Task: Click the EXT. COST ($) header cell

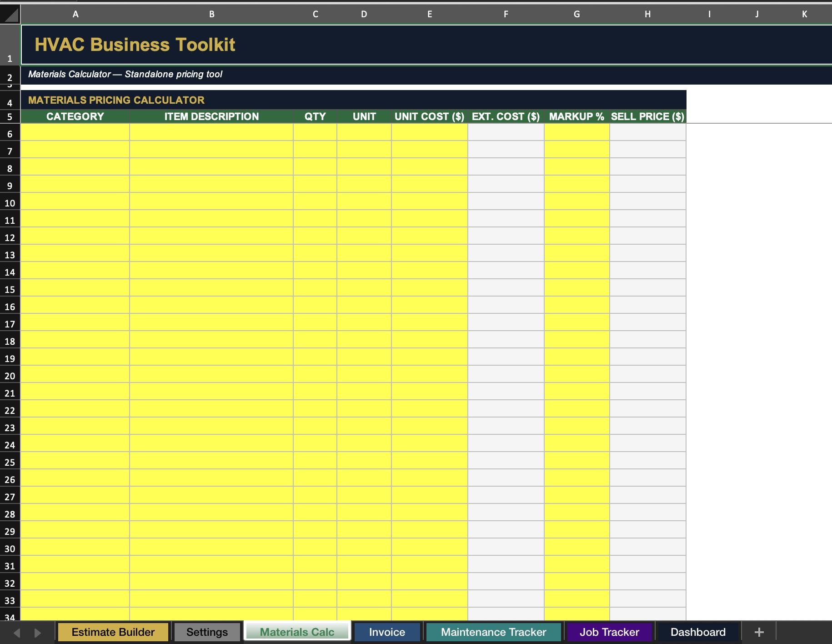Action: click(x=506, y=116)
